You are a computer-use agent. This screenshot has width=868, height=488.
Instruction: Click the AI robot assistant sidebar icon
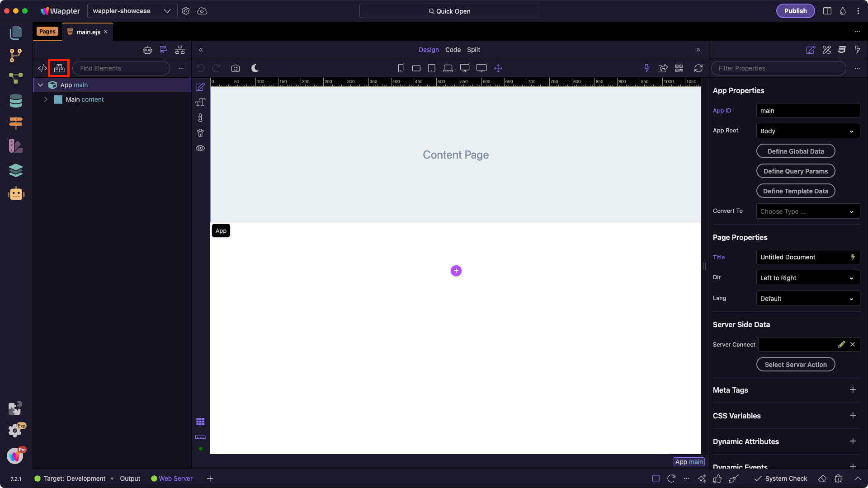16,194
